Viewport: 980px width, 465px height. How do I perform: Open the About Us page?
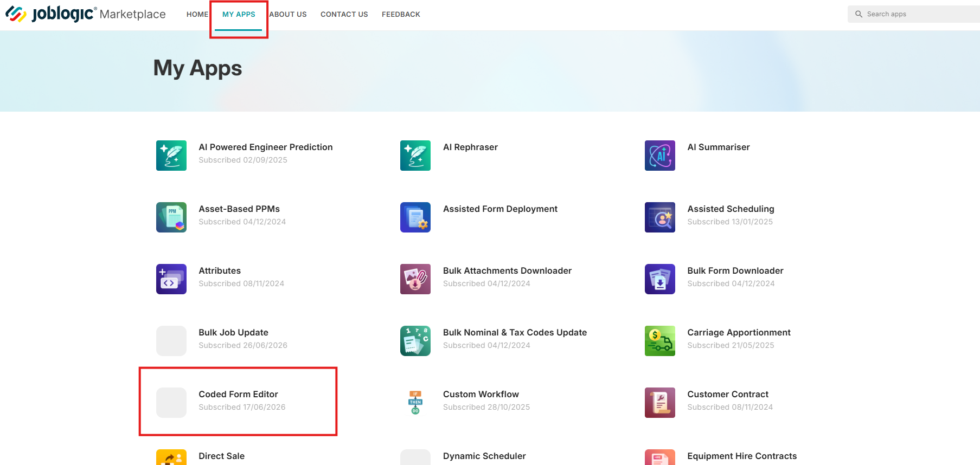coord(288,14)
